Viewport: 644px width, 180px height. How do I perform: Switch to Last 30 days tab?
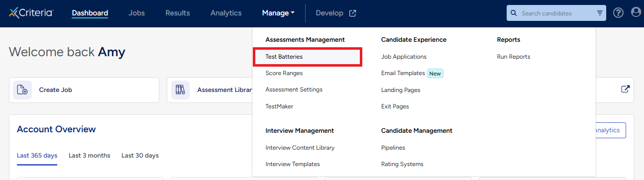140,156
